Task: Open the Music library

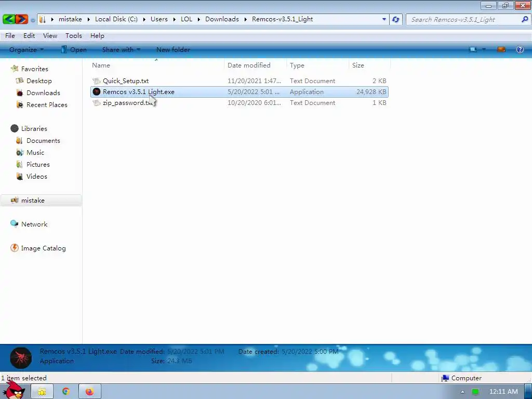Action: [x=35, y=153]
